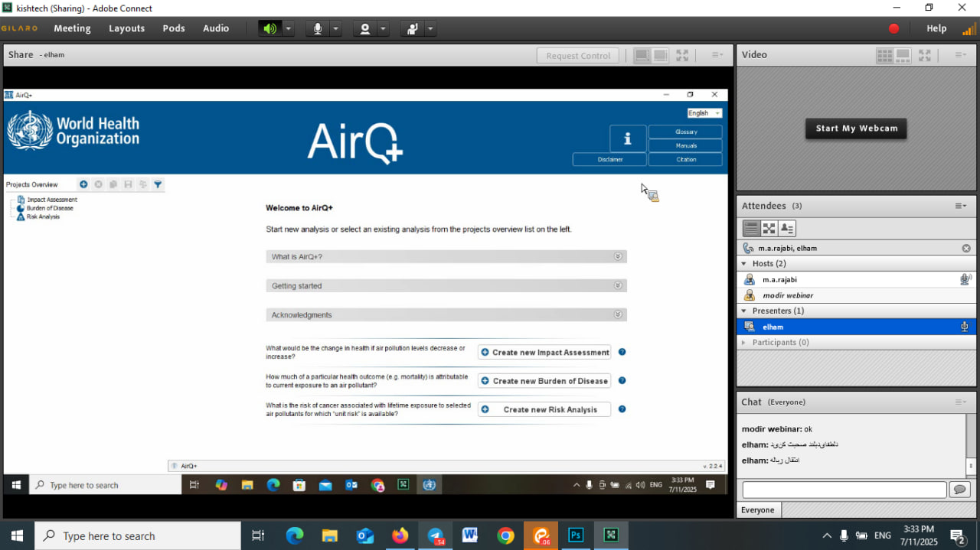
Task: Click the chat message input field
Action: (x=844, y=490)
